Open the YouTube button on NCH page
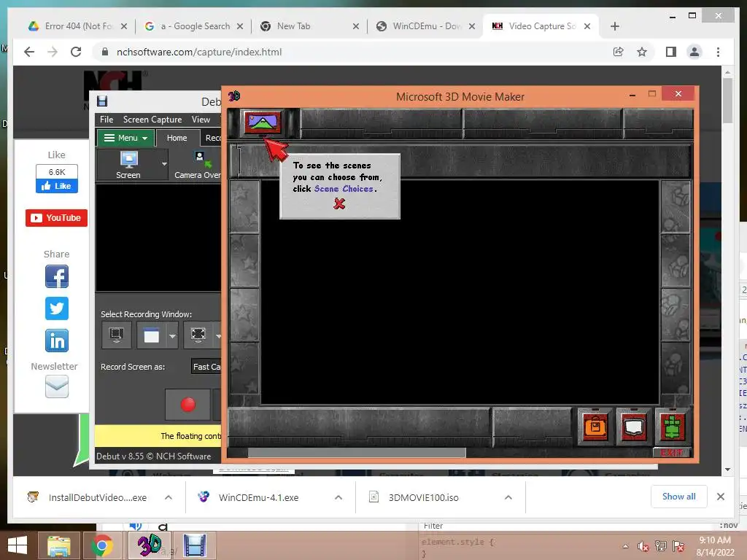 [56, 217]
